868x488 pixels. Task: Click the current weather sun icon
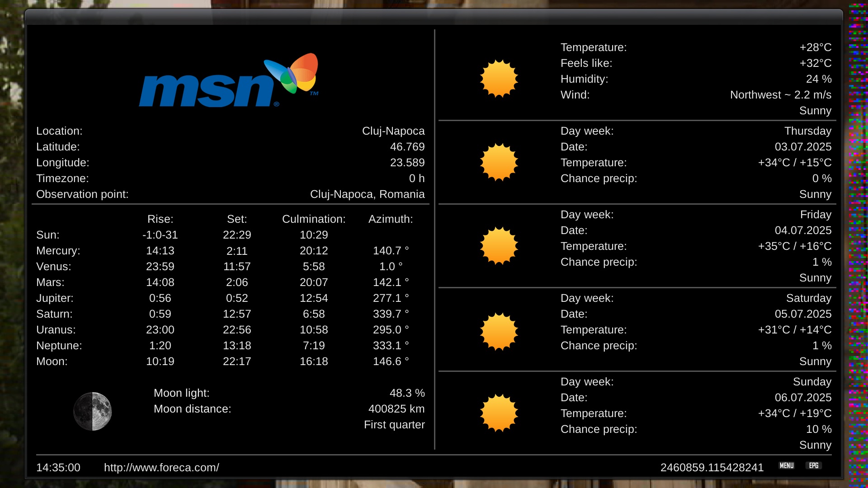click(499, 79)
